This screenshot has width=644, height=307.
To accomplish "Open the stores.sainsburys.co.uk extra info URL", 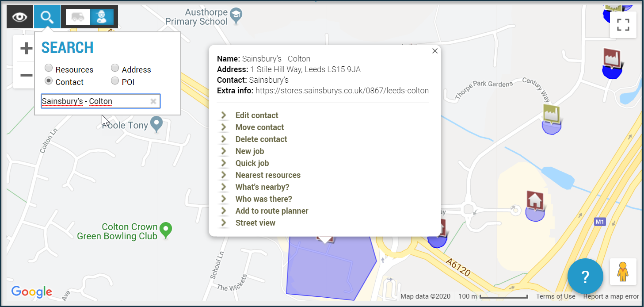I will pyautogui.click(x=342, y=91).
